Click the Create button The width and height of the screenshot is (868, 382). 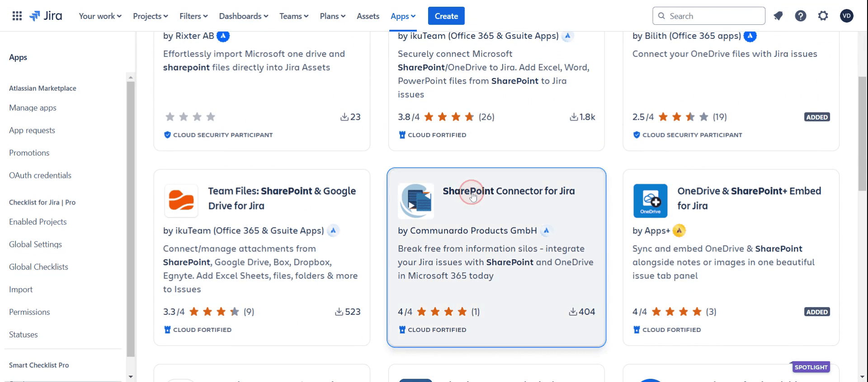446,16
